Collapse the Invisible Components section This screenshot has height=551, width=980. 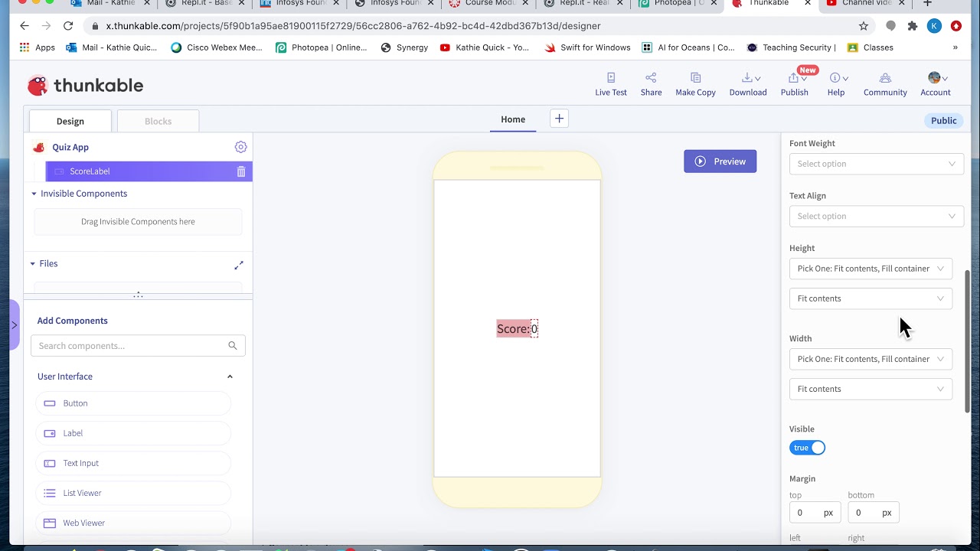click(34, 194)
